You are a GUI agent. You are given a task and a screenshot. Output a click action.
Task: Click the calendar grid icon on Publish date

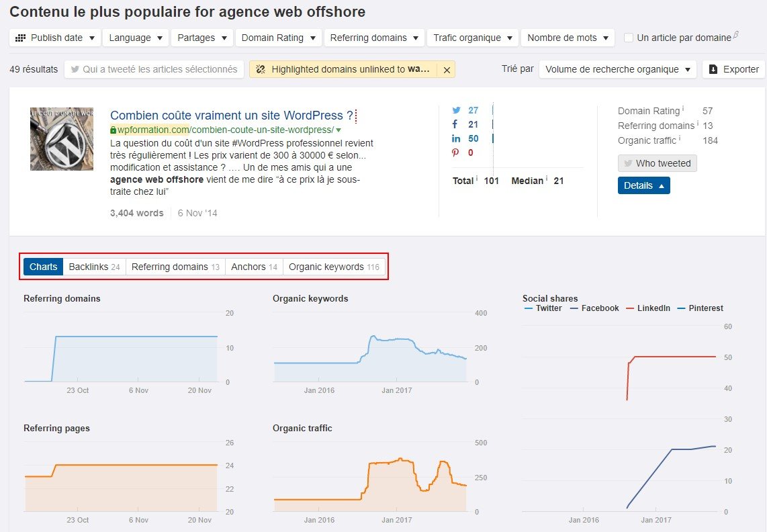(21, 38)
